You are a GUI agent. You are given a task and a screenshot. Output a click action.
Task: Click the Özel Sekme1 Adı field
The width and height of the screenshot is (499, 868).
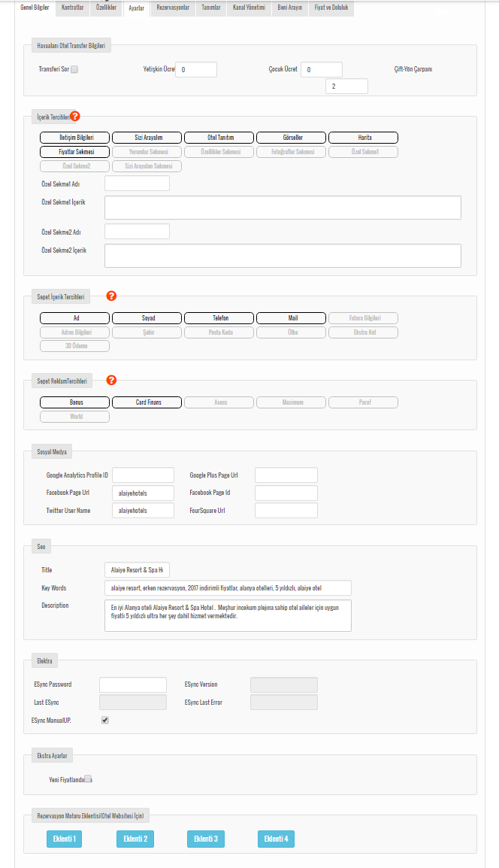(x=138, y=184)
